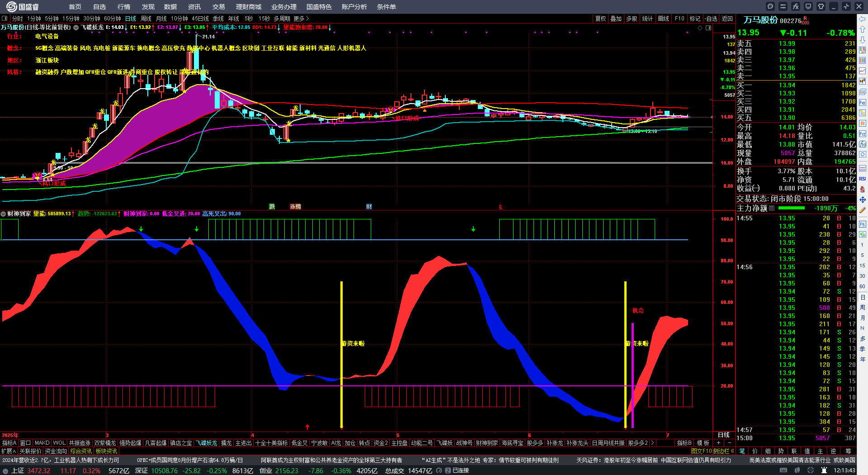The width and height of the screenshot is (868, 475).
Task: Open the line chart trend icon in sidebar
Action: click(863, 71)
